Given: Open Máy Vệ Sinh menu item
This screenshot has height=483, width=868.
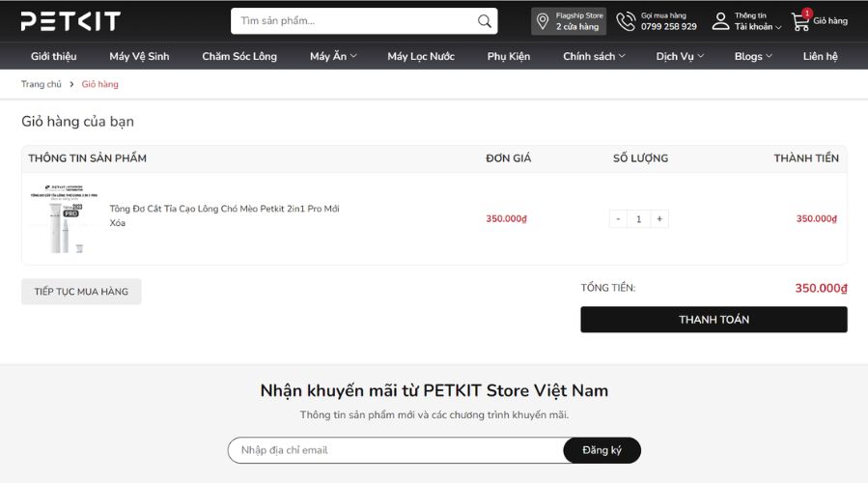Looking at the screenshot, I should [x=139, y=56].
